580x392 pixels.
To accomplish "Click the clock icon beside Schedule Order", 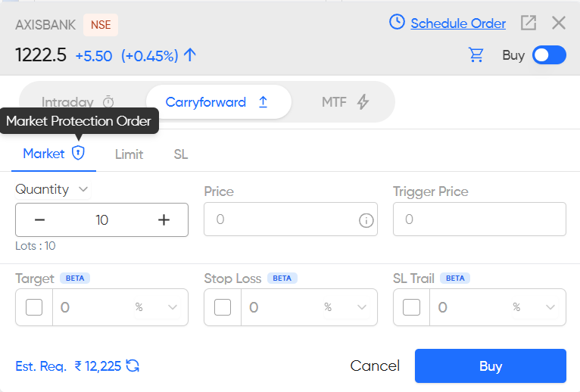I will pos(397,23).
